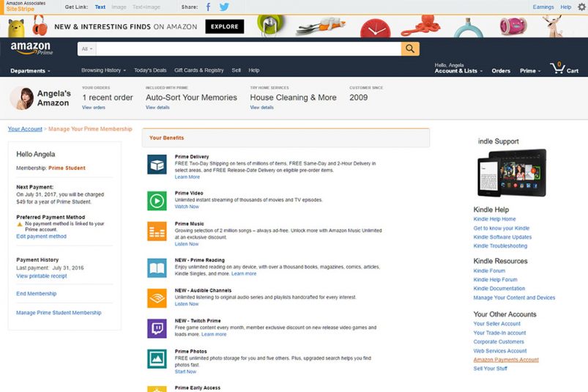Click the orange octopus product image

pos(421,26)
